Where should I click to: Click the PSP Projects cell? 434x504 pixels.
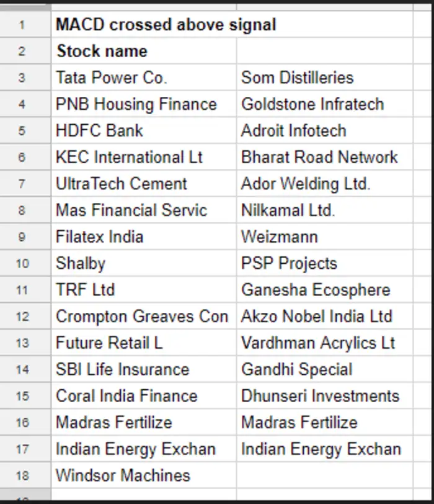tap(289, 263)
